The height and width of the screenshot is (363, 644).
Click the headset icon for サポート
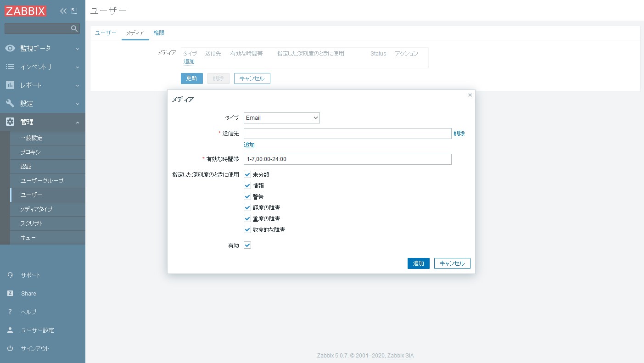click(x=10, y=275)
